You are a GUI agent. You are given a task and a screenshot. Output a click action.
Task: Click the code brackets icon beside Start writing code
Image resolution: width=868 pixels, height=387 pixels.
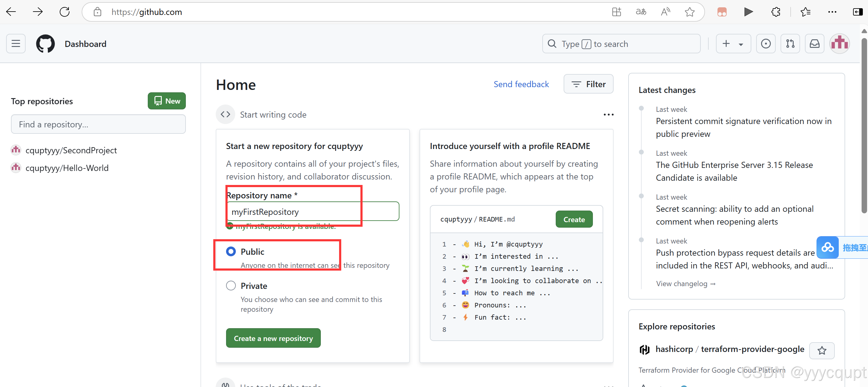(x=225, y=114)
